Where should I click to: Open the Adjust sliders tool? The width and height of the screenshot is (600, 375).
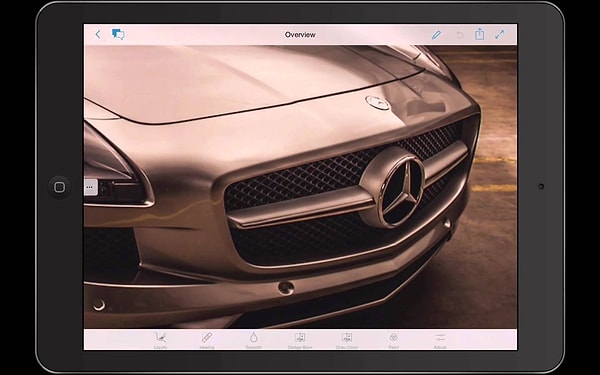tap(440, 340)
